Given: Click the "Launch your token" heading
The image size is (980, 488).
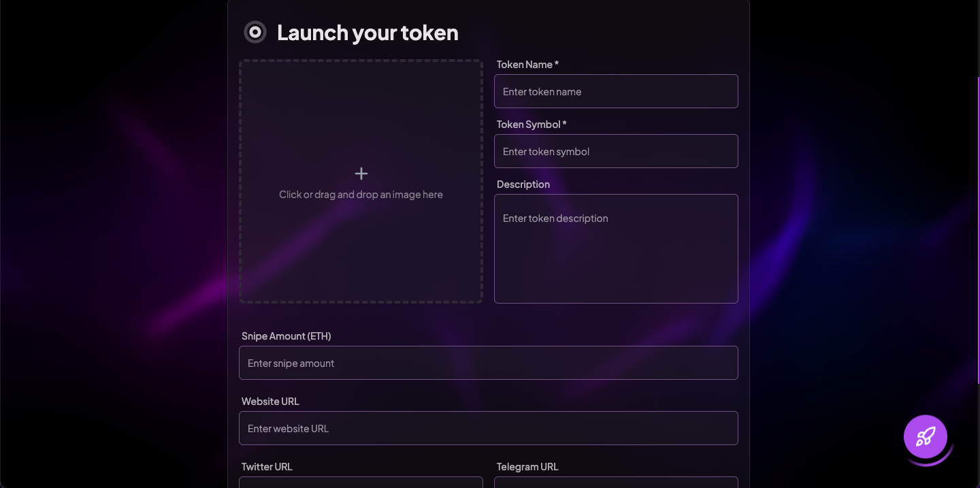Looking at the screenshot, I should point(367,33).
